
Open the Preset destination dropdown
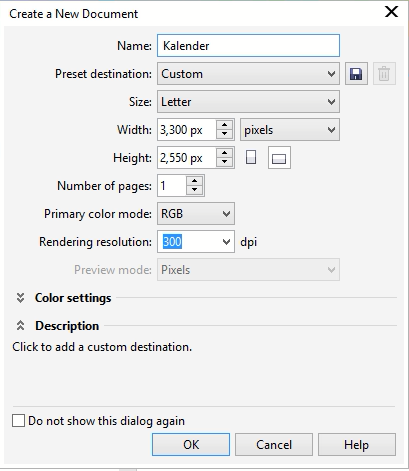248,74
